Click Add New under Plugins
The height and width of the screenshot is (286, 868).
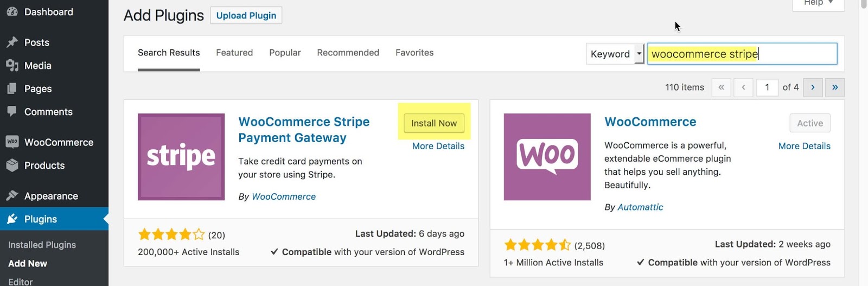coord(28,263)
